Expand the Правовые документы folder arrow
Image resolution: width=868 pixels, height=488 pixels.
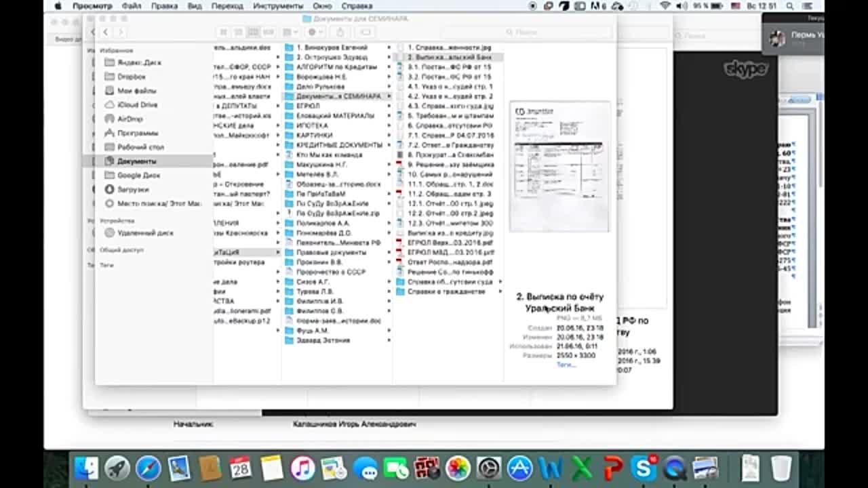[x=389, y=252]
